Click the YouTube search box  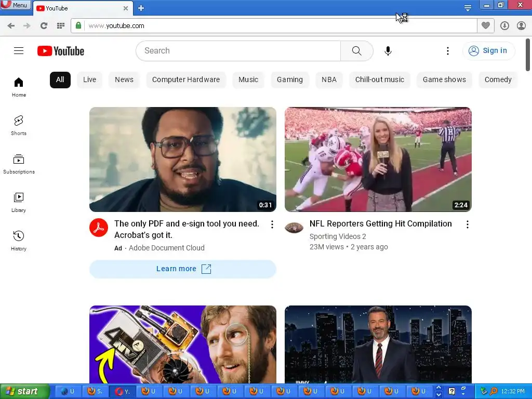tap(238, 51)
